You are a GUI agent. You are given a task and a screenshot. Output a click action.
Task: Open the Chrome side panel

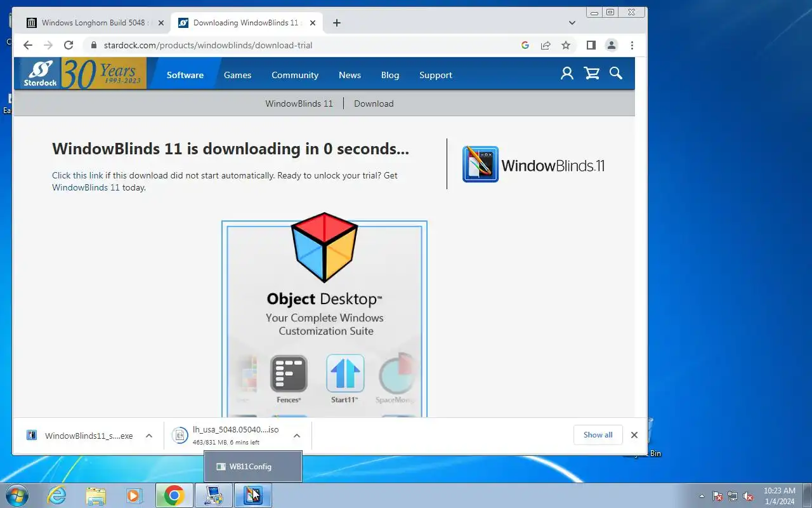point(591,45)
